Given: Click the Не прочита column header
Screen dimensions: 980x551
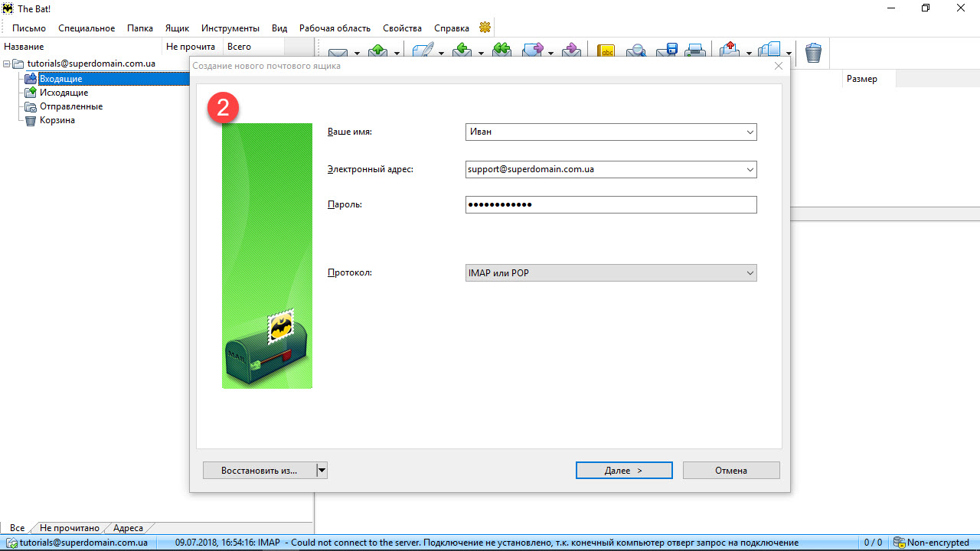Looking at the screenshot, I should point(193,47).
